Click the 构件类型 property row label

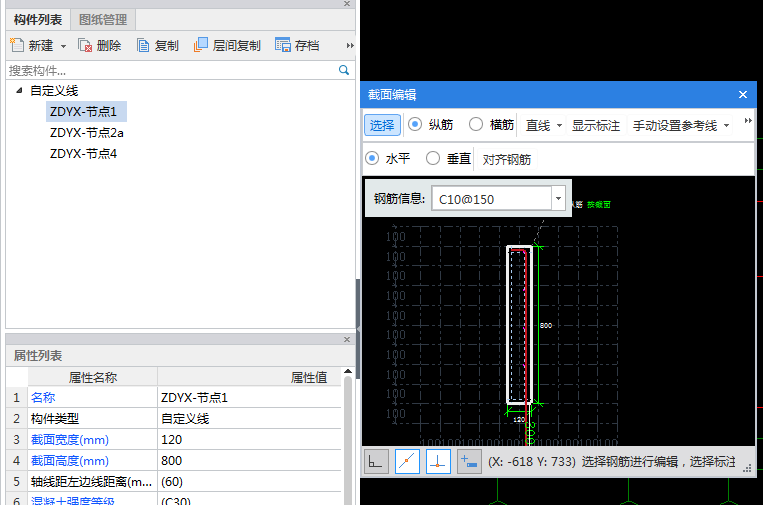point(54,418)
